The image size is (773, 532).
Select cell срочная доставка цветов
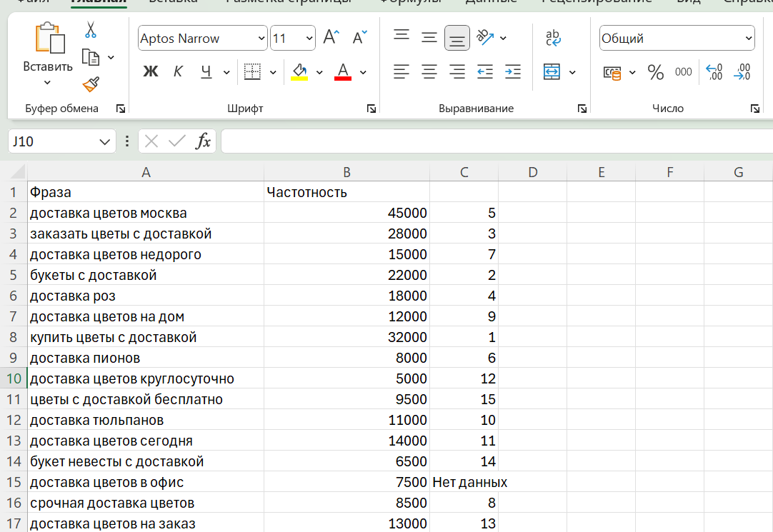(x=146, y=503)
